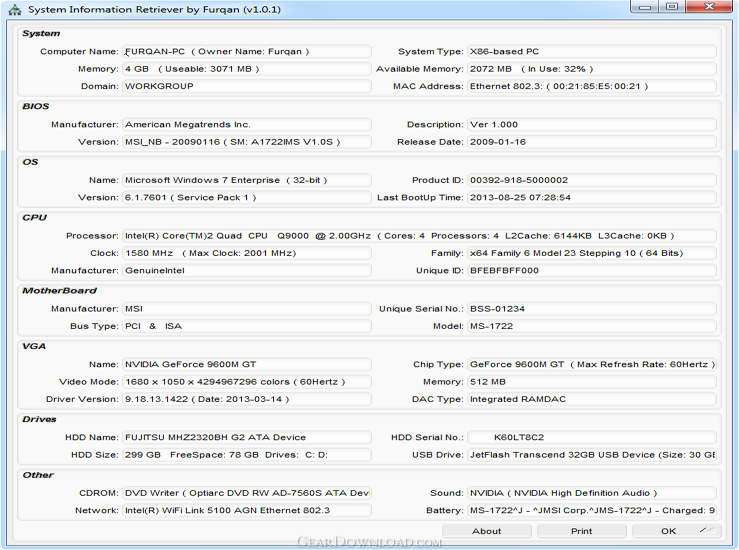The width and height of the screenshot is (739, 550).
Task: Click the Battery field MS-1722
Action: 592,510
